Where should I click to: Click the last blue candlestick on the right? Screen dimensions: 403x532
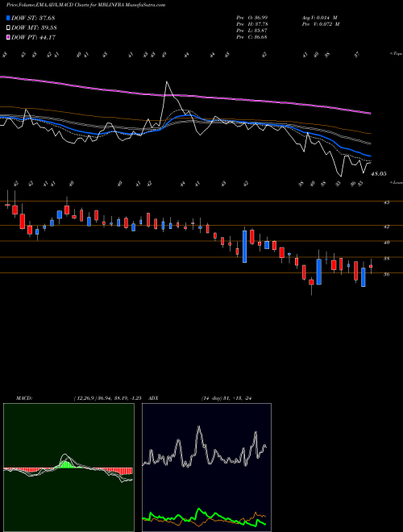point(364,277)
